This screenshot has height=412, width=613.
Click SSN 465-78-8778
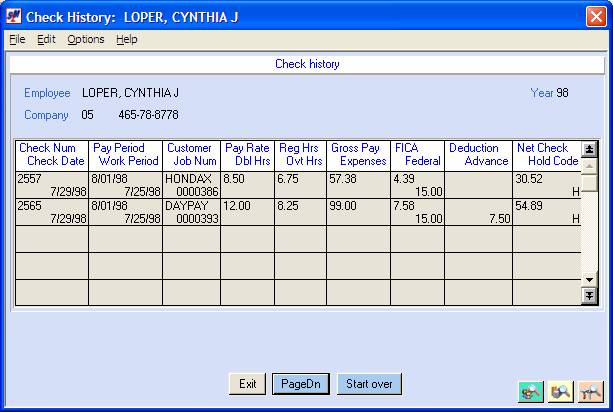148,115
